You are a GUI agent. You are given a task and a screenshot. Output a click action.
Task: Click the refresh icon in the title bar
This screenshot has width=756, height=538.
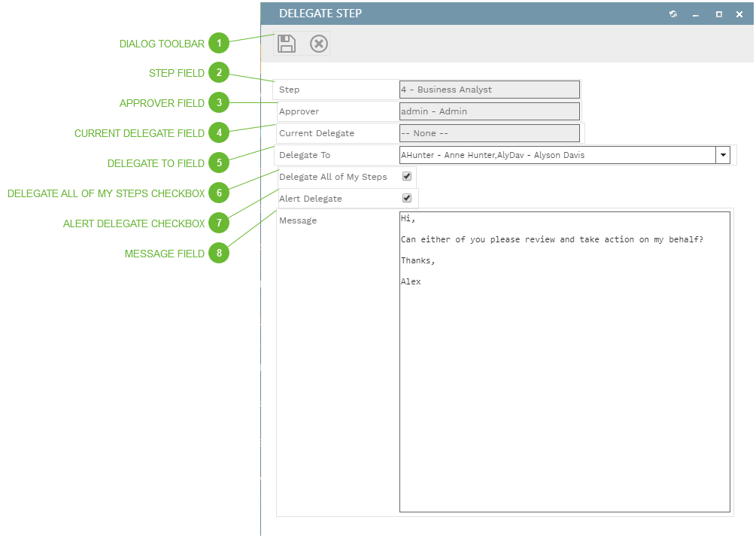tap(673, 14)
